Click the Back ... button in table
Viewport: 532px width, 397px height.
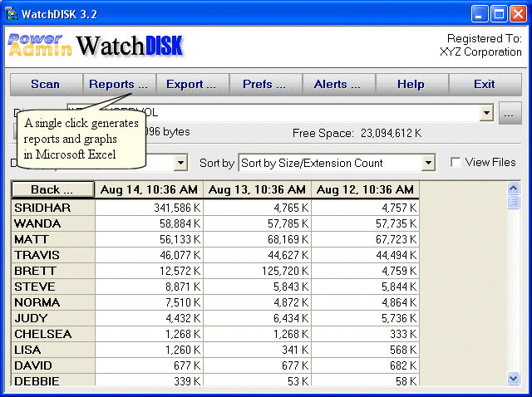pyautogui.click(x=52, y=189)
